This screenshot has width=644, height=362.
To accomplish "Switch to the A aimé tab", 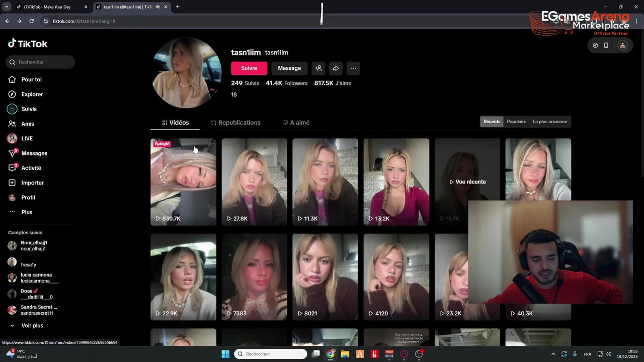I will coord(296,123).
